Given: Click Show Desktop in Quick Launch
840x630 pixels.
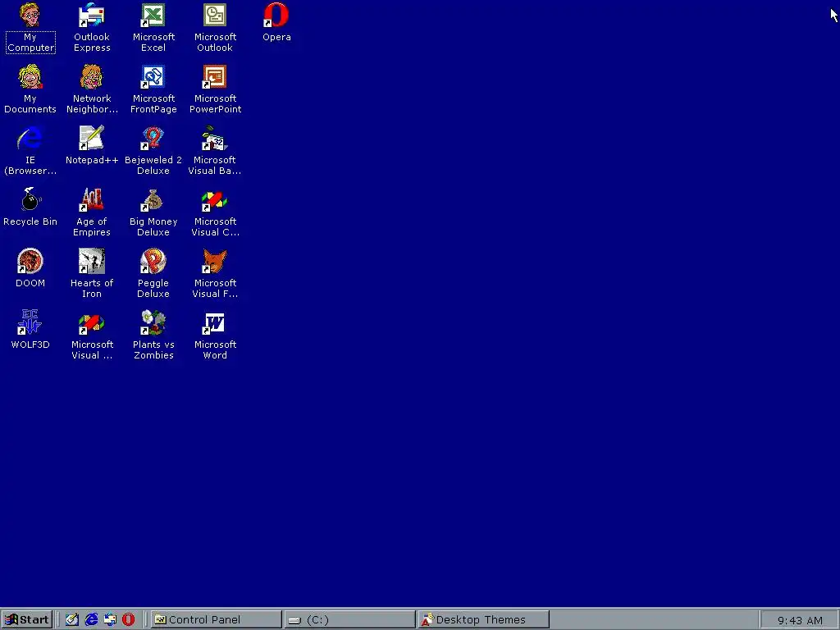Looking at the screenshot, I should pos(72,620).
